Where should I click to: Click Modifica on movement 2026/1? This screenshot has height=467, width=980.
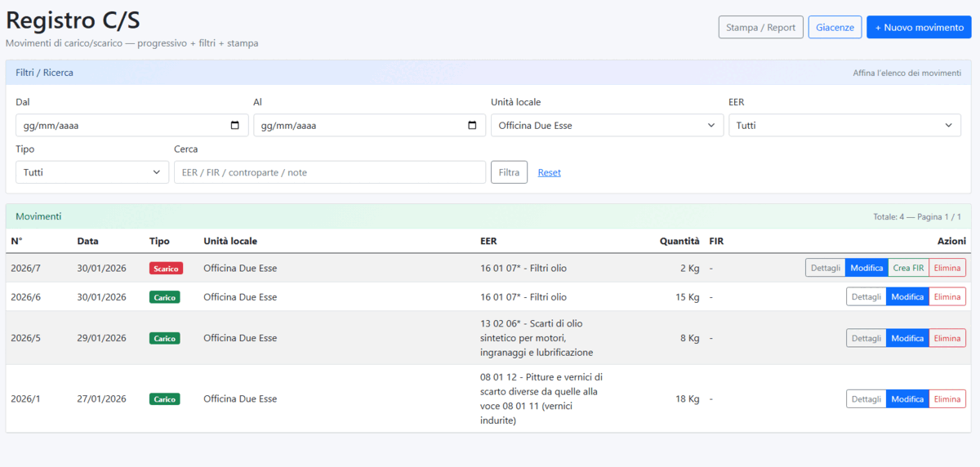(907, 399)
